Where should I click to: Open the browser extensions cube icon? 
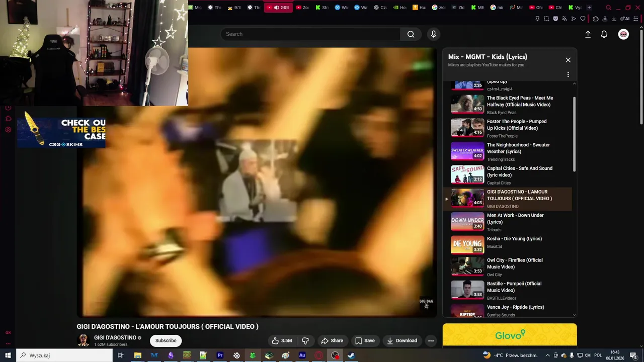(596, 19)
